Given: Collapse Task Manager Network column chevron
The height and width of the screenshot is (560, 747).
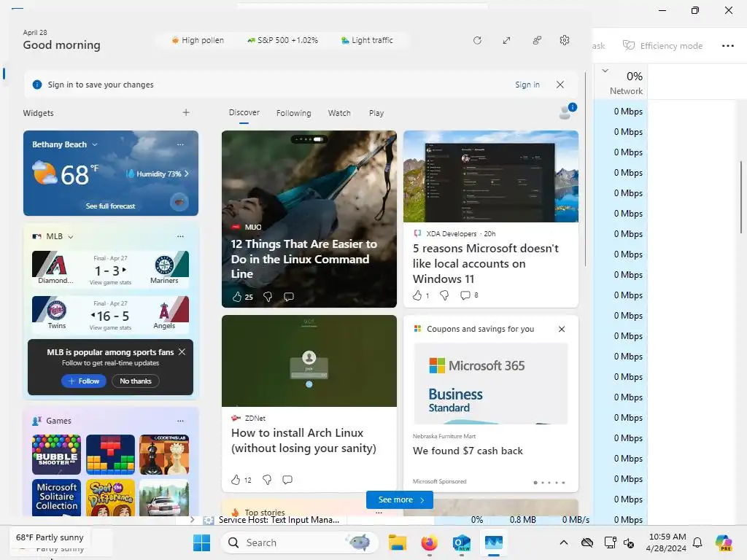Looking at the screenshot, I should click(x=605, y=71).
